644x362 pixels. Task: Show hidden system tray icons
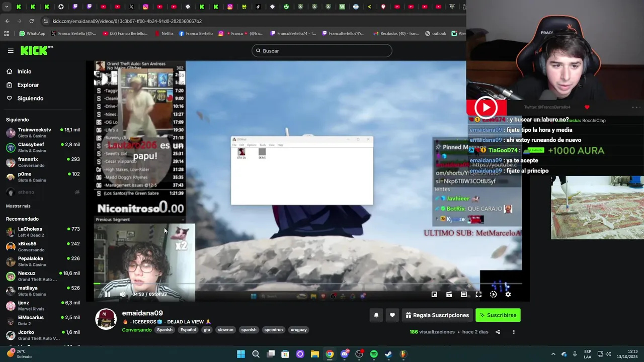(x=553, y=354)
